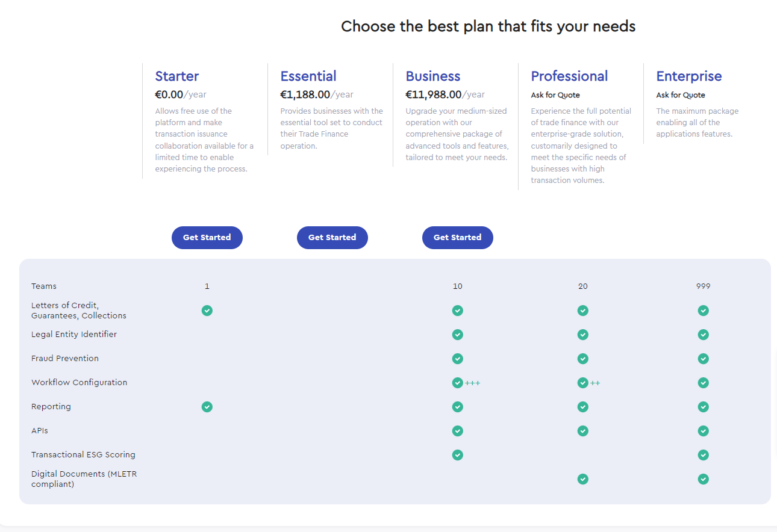Click Get Started under Business plan
777x532 pixels.
point(458,238)
